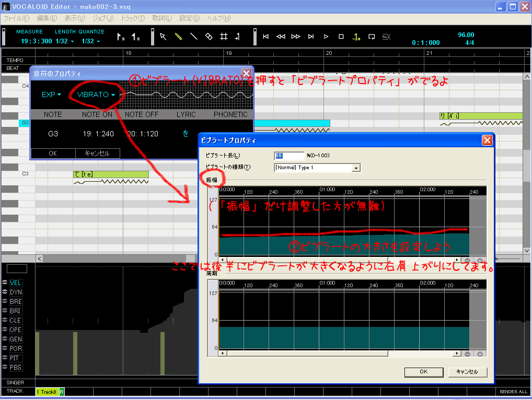Close the note properties window
The image size is (532, 400).
pos(246,73)
